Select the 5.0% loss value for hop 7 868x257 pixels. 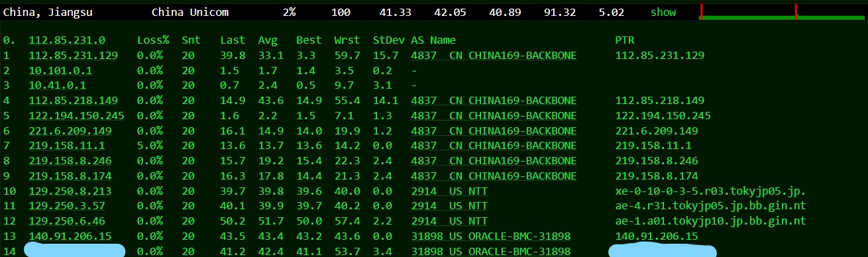(x=150, y=145)
